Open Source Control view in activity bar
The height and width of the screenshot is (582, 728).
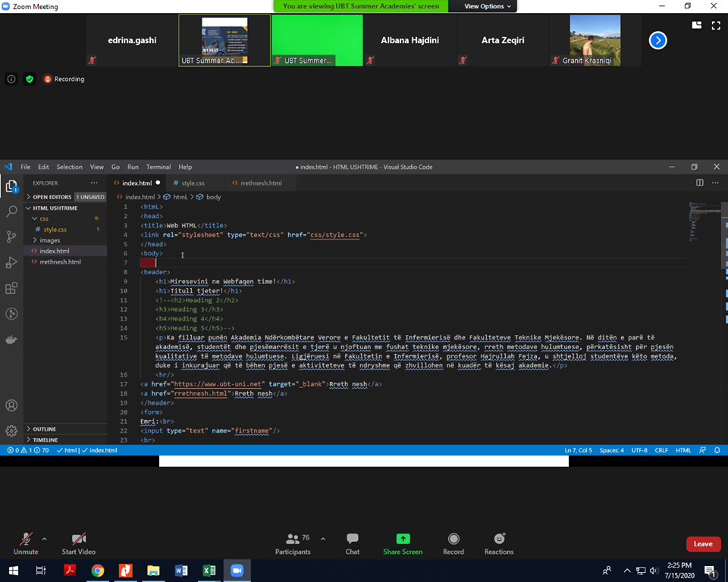click(11, 237)
